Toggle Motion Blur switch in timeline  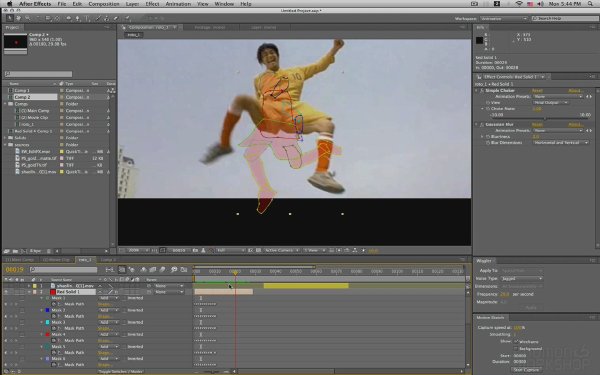(x=162, y=270)
